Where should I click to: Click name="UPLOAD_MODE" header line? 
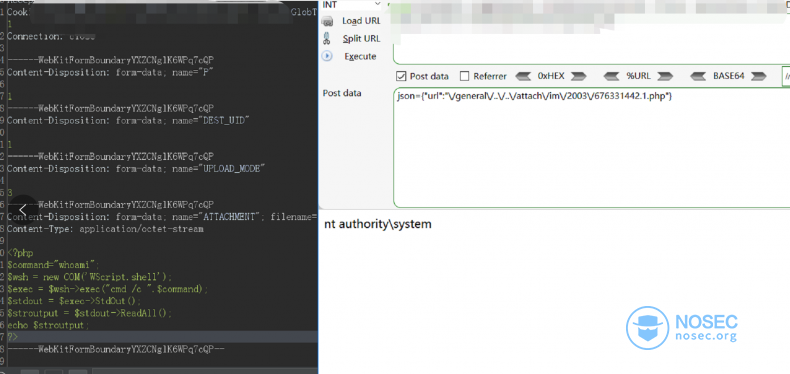(x=136, y=169)
